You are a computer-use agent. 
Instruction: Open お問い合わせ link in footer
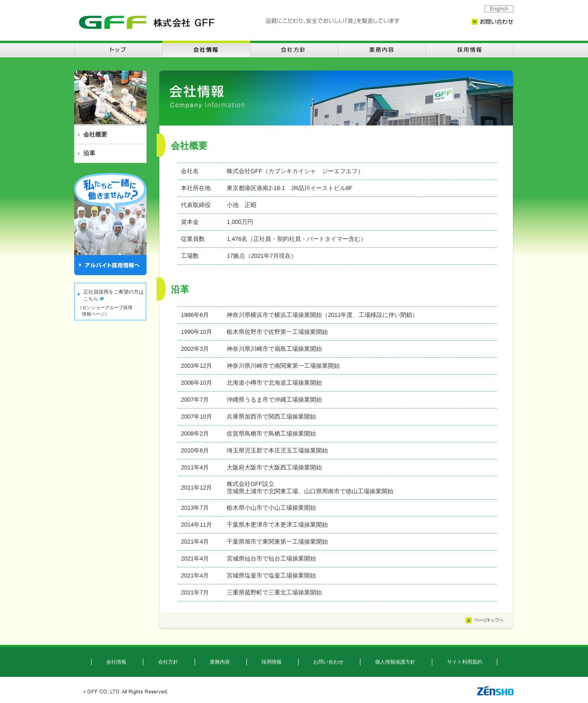click(x=328, y=662)
